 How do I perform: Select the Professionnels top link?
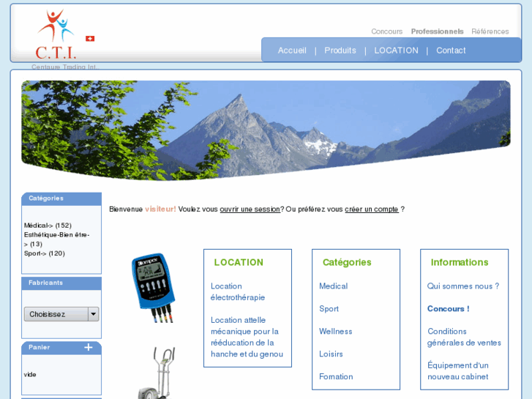(x=438, y=31)
